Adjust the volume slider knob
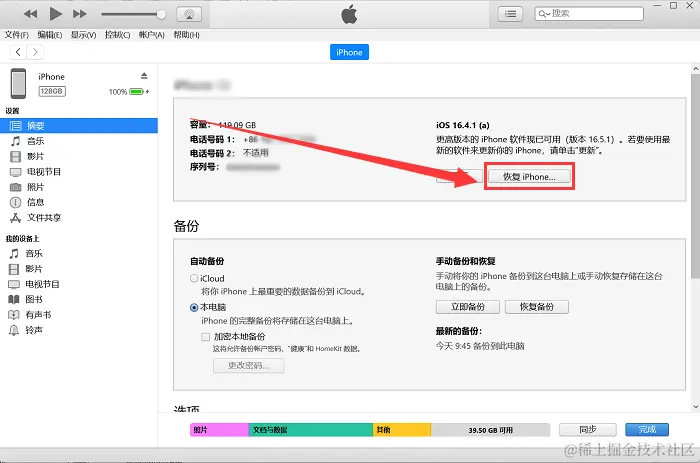Image resolution: width=700 pixels, height=463 pixels. (x=161, y=14)
